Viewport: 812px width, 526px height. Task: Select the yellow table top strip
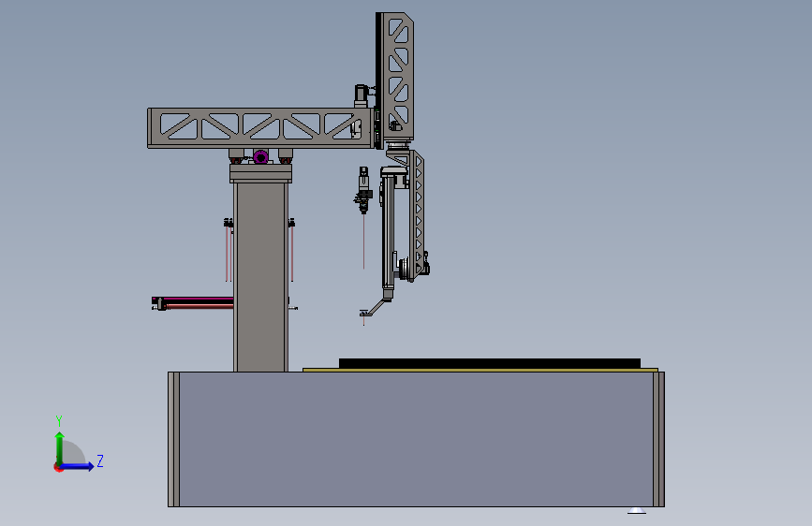(x=480, y=370)
